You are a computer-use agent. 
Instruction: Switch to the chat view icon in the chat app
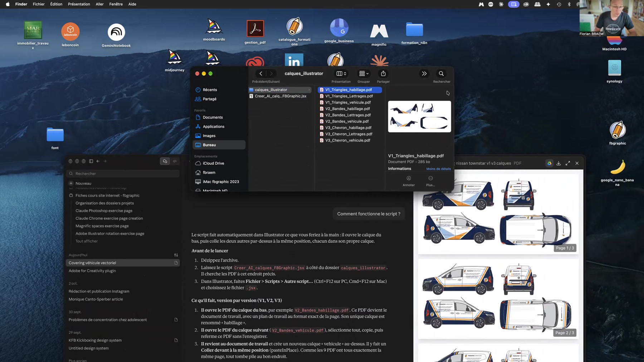[x=165, y=161]
